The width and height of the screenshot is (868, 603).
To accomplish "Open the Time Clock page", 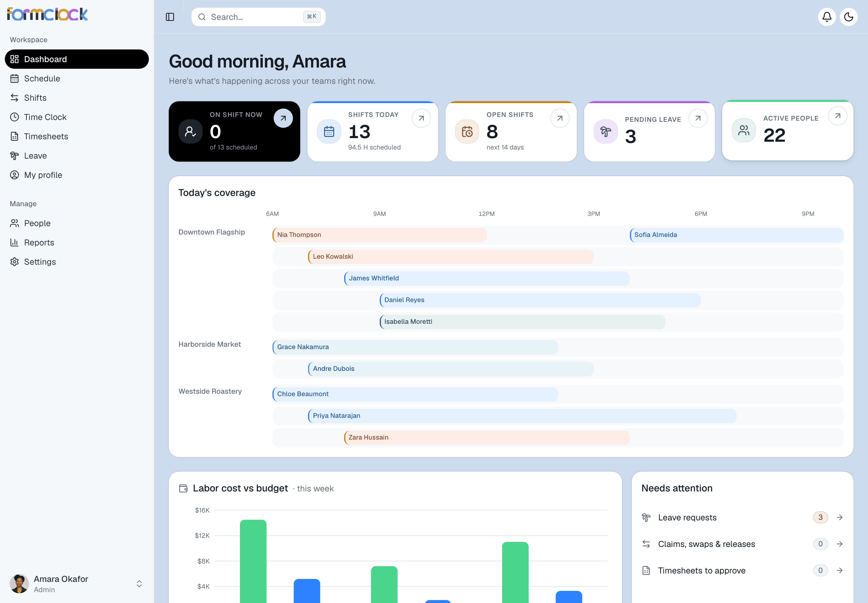I will [77, 117].
